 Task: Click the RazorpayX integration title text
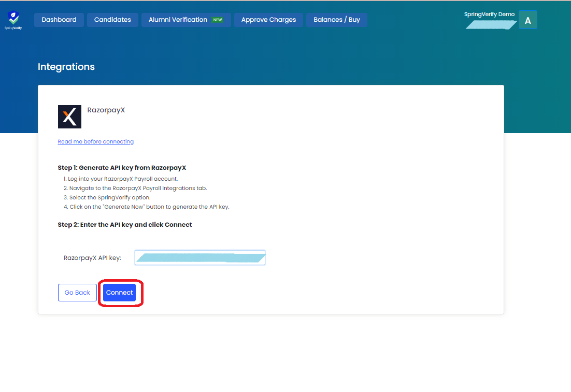point(106,110)
